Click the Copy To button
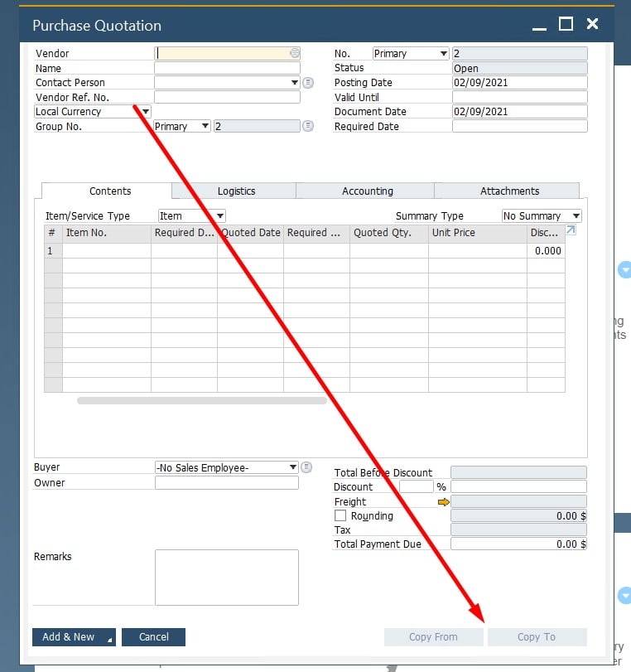 [x=537, y=637]
